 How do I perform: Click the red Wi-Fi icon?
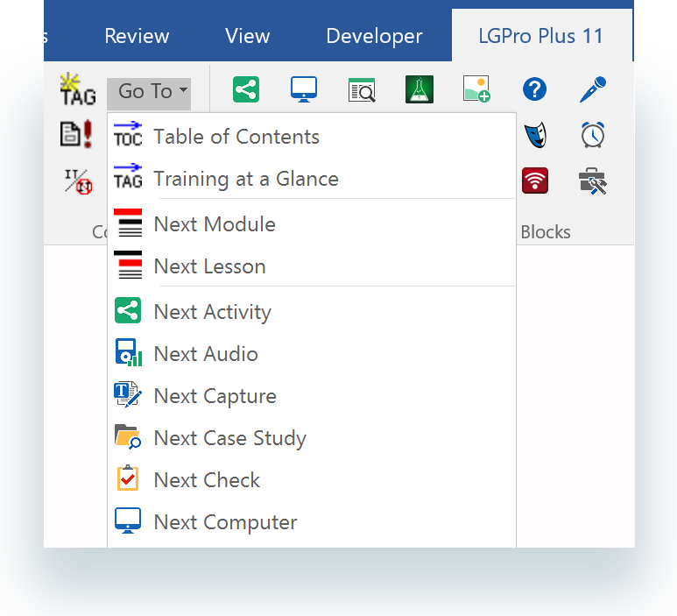pos(535,181)
